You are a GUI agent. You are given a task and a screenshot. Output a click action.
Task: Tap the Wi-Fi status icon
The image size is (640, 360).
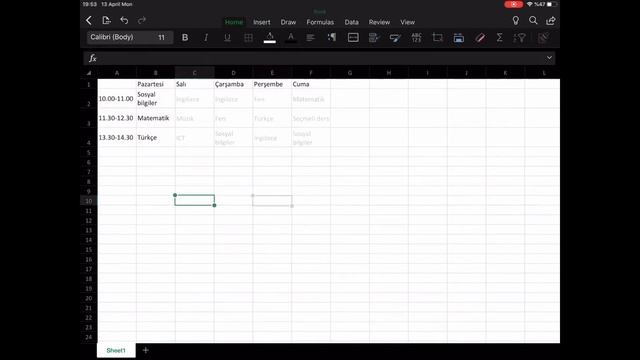tap(529, 4)
